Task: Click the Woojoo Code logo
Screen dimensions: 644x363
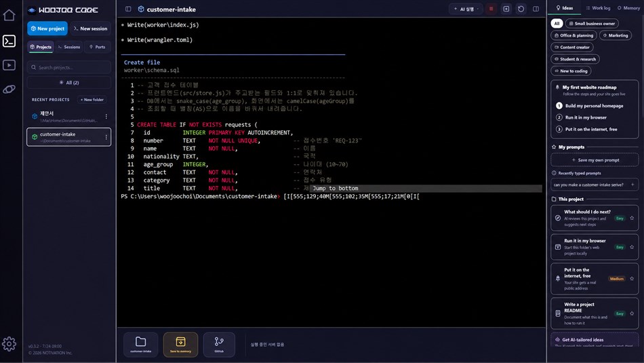Action: pyautogui.click(x=63, y=10)
